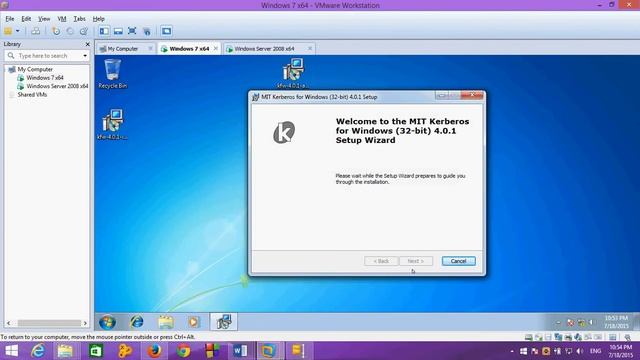
Task: Click the library scrollbar right arrow
Action: coord(85,323)
